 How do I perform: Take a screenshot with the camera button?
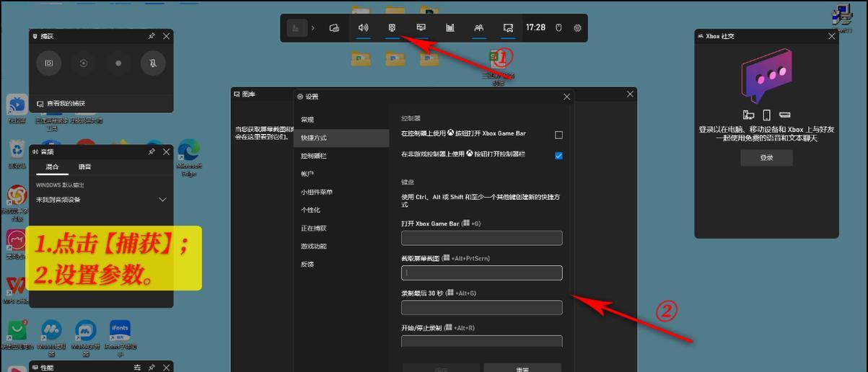[x=49, y=63]
